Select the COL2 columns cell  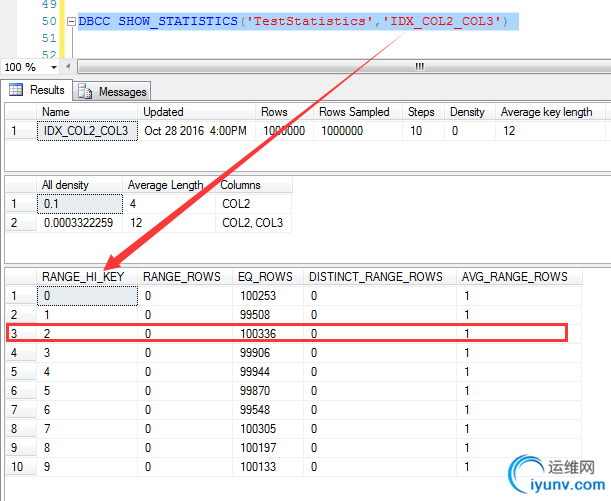[253, 204]
